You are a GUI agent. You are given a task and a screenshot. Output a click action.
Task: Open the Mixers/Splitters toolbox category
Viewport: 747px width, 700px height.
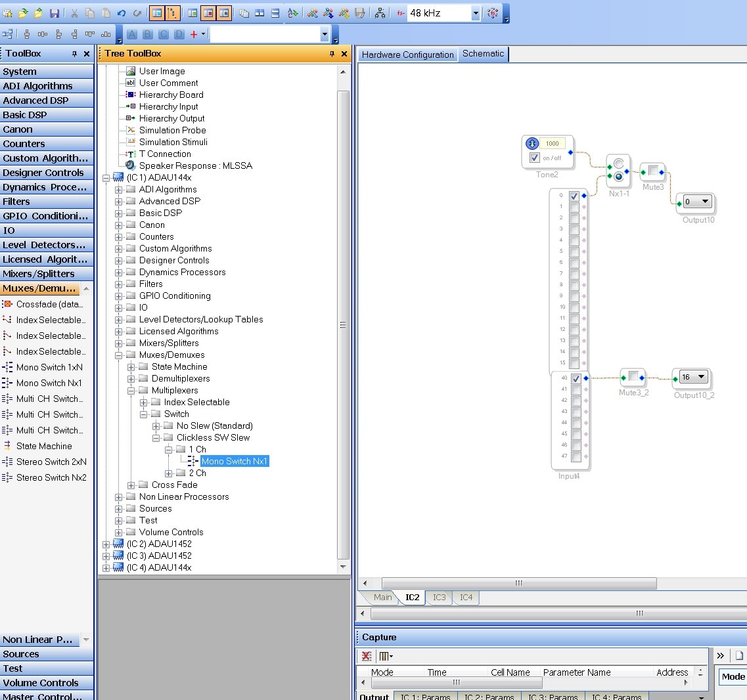47,274
